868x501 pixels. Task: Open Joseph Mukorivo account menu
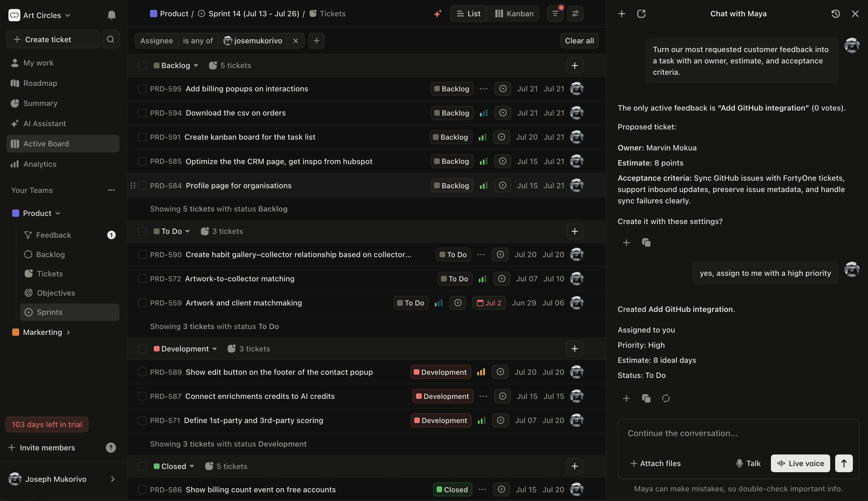coord(63,479)
